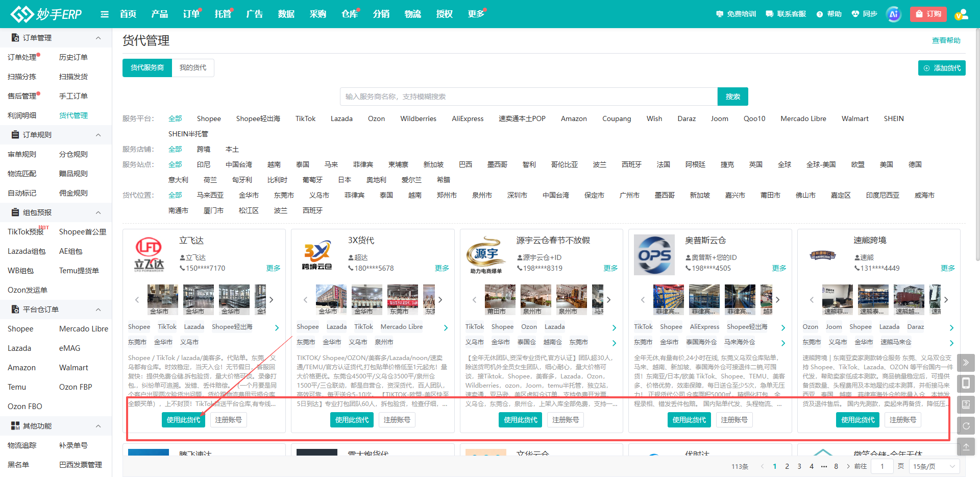Click the mobile phone floating icon
The width and height of the screenshot is (980, 477).
point(966,384)
